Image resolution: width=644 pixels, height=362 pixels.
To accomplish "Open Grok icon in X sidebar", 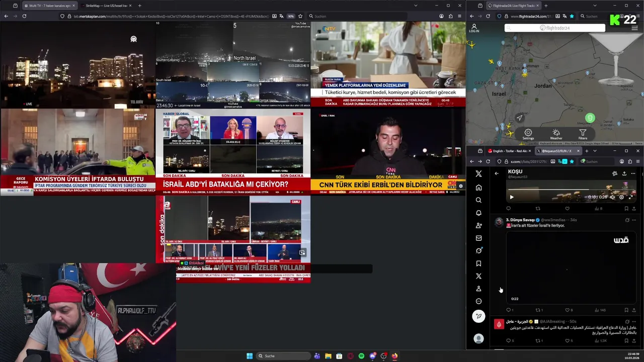I will (478, 250).
